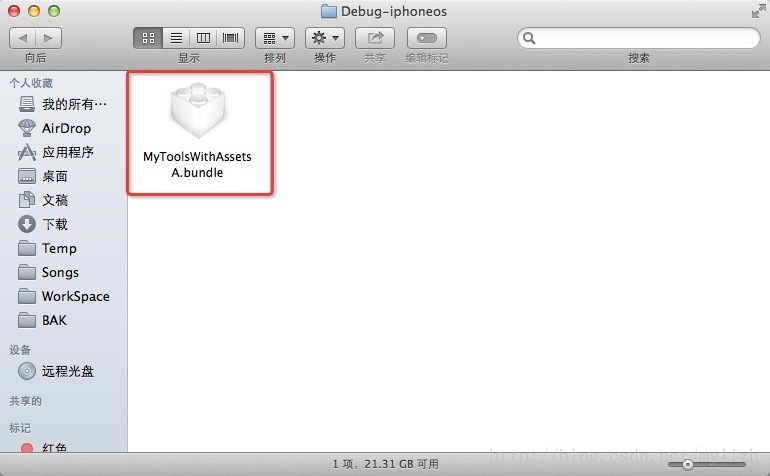The height and width of the screenshot is (476, 770).
Task: Open the Temp folder in sidebar
Action: (x=47, y=248)
